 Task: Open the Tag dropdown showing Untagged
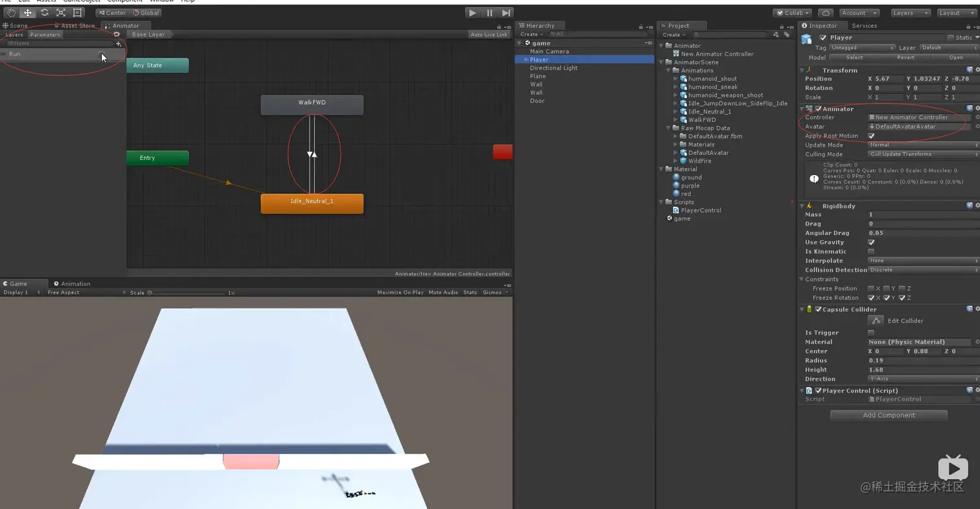[863, 48]
